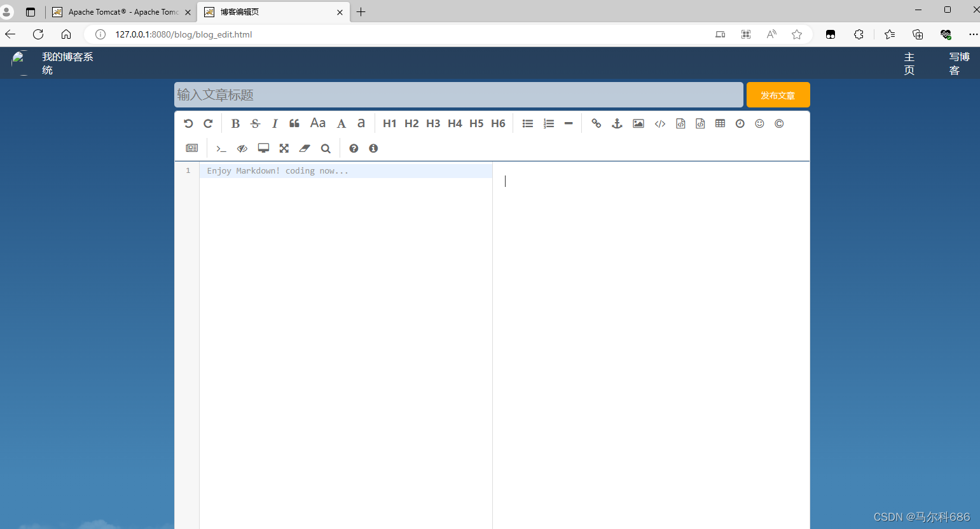Open the tab actions menu
The width and height of the screenshot is (980, 529).
(x=31, y=12)
